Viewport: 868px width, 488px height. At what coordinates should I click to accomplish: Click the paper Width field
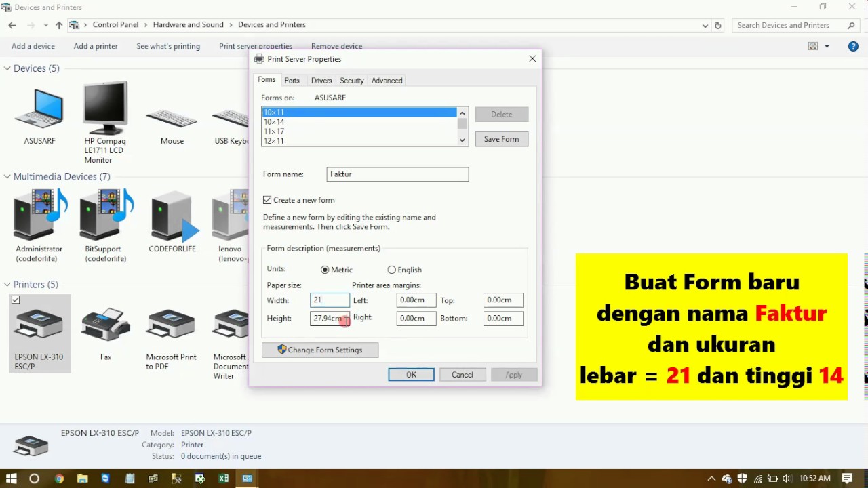coord(330,300)
